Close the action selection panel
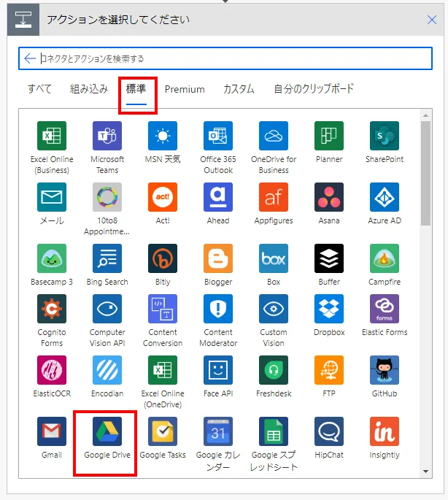448x500 pixels. pos(432,20)
